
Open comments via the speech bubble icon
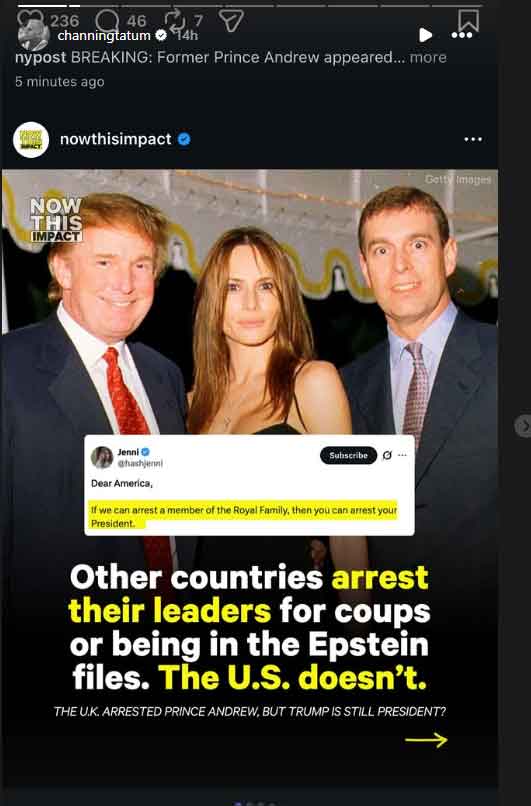(107, 21)
